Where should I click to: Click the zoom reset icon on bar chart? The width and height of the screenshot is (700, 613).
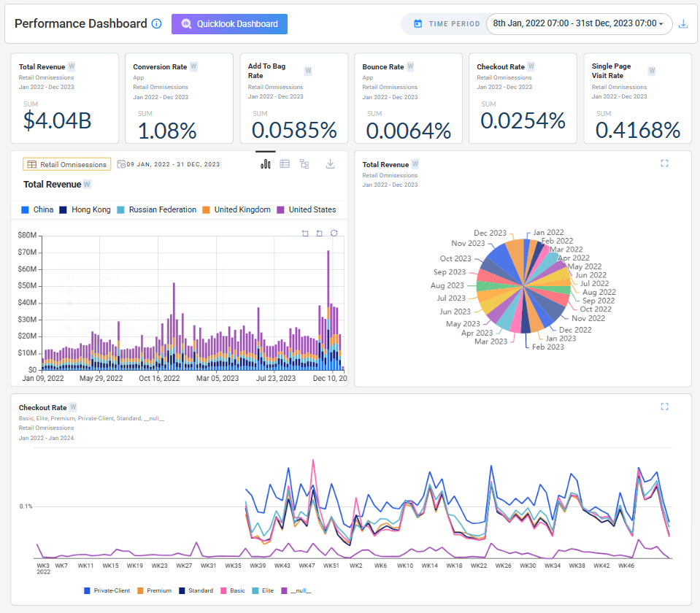click(x=319, y=233)
